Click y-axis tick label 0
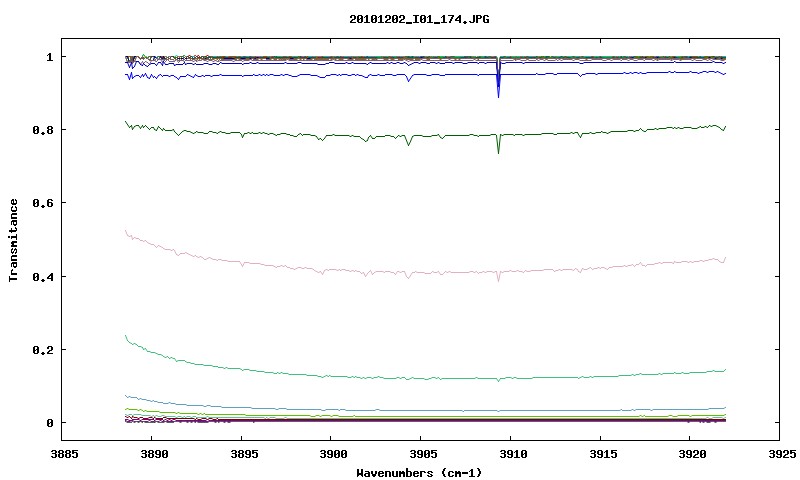The image size is (800, 480). coord(49,423)
